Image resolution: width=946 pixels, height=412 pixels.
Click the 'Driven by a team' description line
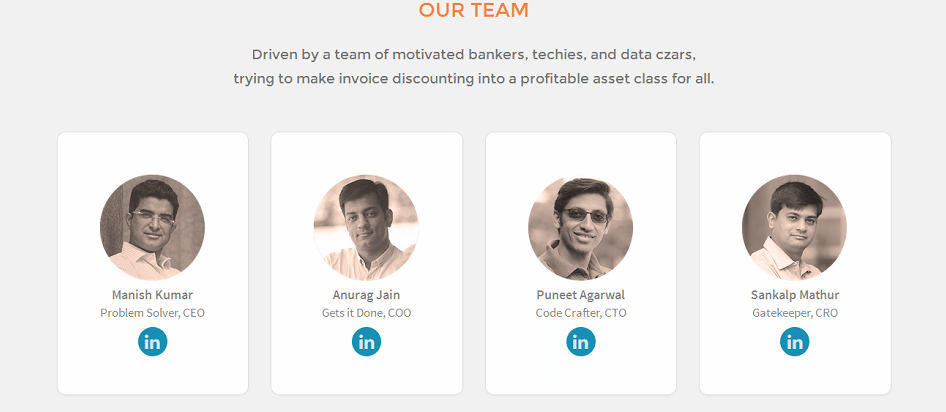(473, 54)
